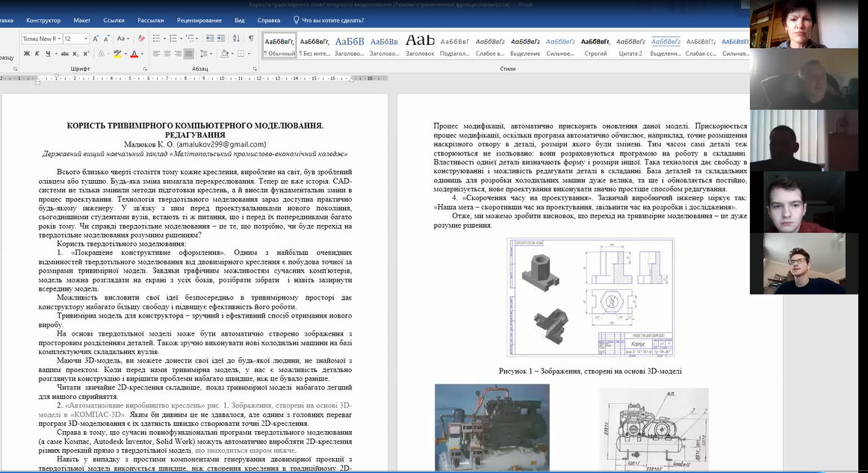Image resolution: width=868 pixels, height=473 pixels.
Task: Center align the paragraph text
Action: tap(167, 54)
